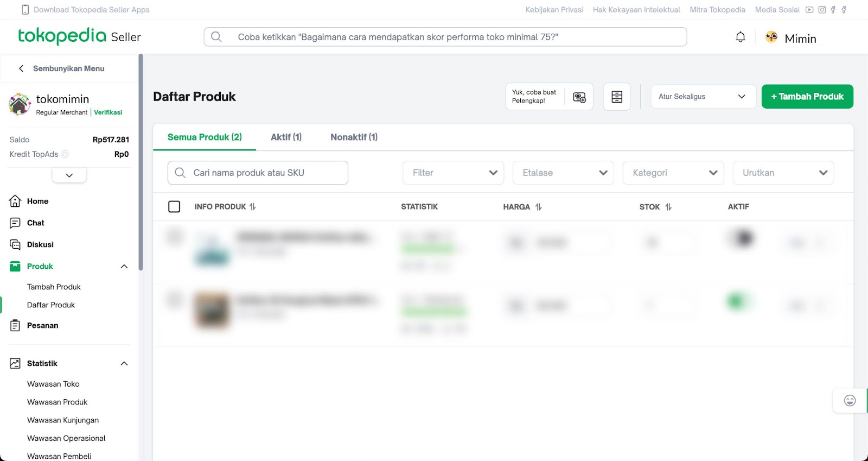Image resolution: width=868 pixels, height=461 pixels.
Task: Sort by HARGA arrows
Action: pos(539,207)
